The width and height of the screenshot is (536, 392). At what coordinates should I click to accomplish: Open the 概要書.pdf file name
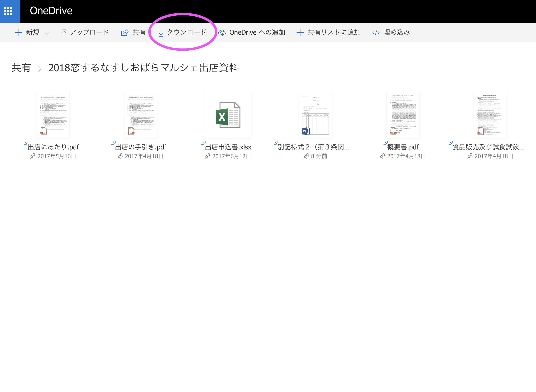[403, 147]
